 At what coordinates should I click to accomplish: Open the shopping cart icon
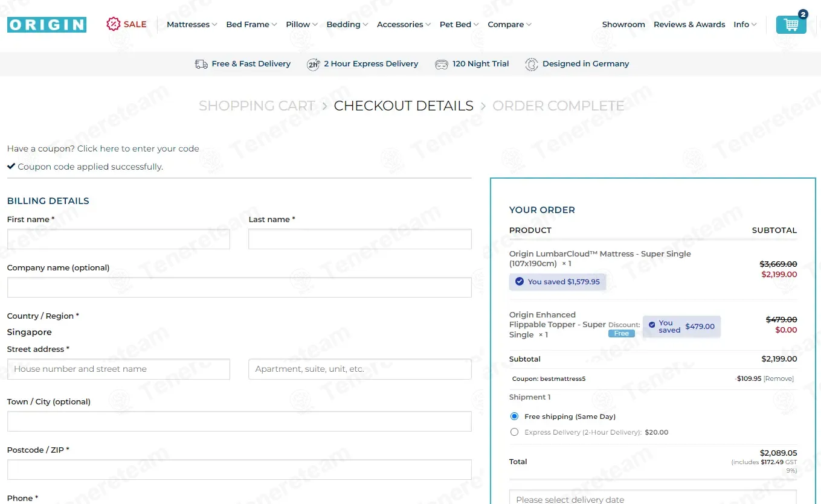791,25
